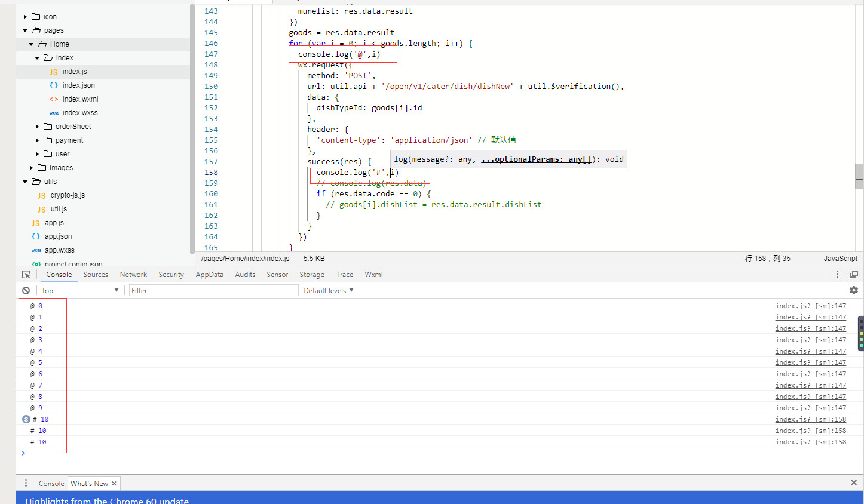Open DevTools three-dot customize menu
This screenshot has width=864, height=504.
point(837,275)
